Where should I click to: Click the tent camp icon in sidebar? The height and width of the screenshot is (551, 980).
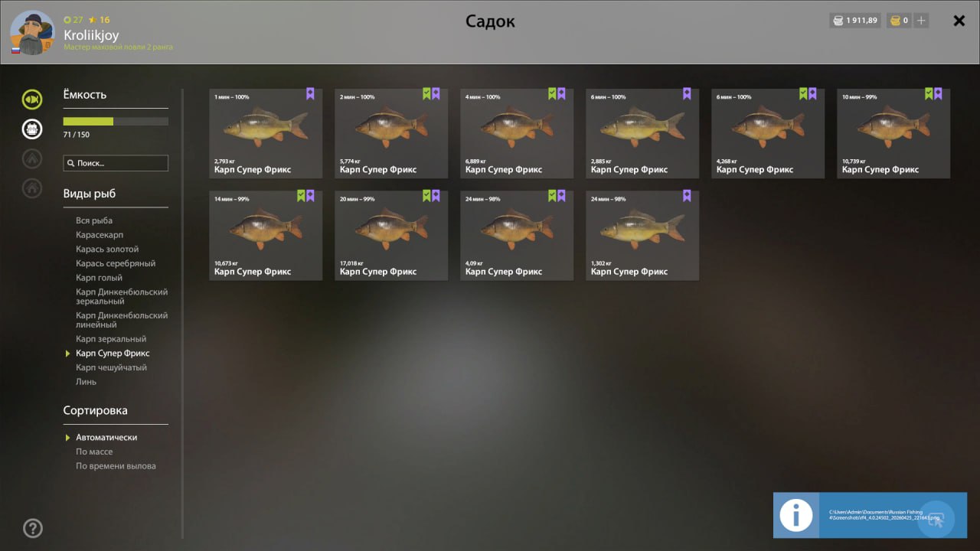click(32, 158)
